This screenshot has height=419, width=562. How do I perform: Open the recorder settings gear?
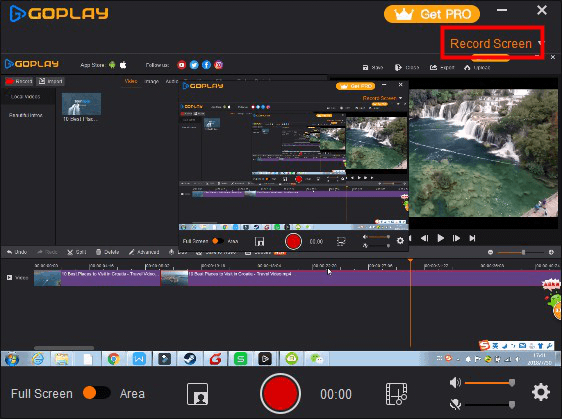(x=541, y=392)
